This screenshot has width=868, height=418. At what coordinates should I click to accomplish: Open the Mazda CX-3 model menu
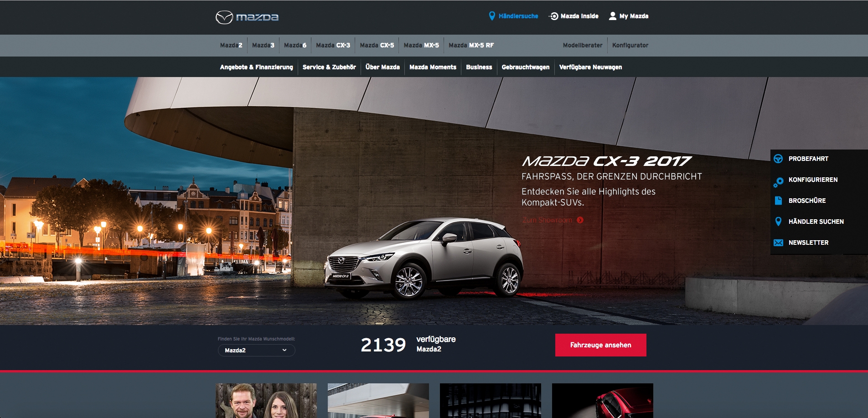pyautogui.click(x=333, y=45)
